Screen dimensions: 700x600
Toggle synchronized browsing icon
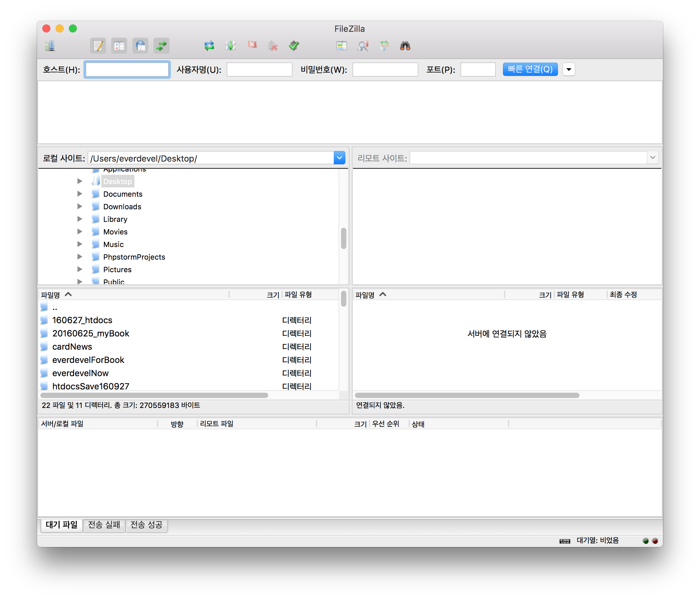coord(384,46)
